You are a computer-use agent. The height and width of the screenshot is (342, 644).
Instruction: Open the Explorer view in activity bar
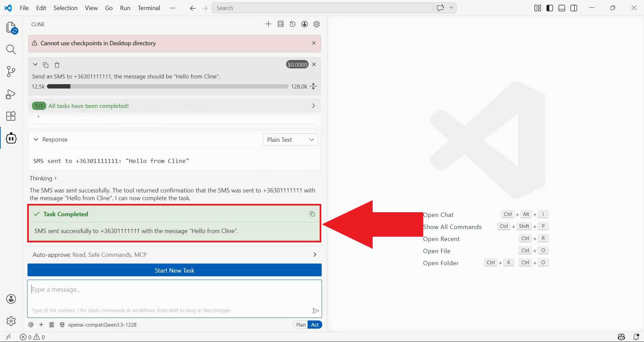pyautogui.click(x=11, y=28)
